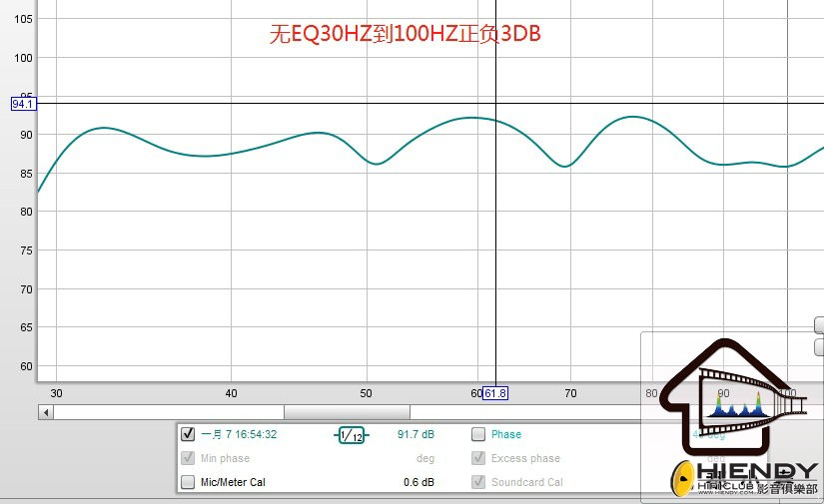Image resolution: width=824 pixels, height=504 pixels.
Task: Open the 1/12 octave smoothing indicator
Action: click(351, 435)
